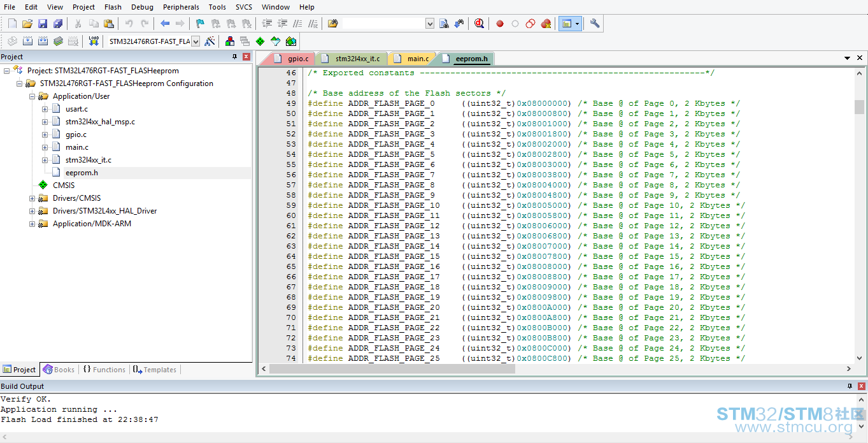Image resolution: width=868 pixels, height=443 pixels.
Task: Open the Functions panel tab
Action: (x=104, y=370)
